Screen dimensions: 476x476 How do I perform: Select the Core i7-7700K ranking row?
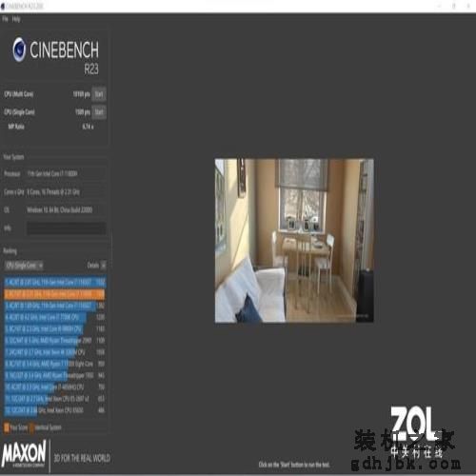click(x=54, y=317)
